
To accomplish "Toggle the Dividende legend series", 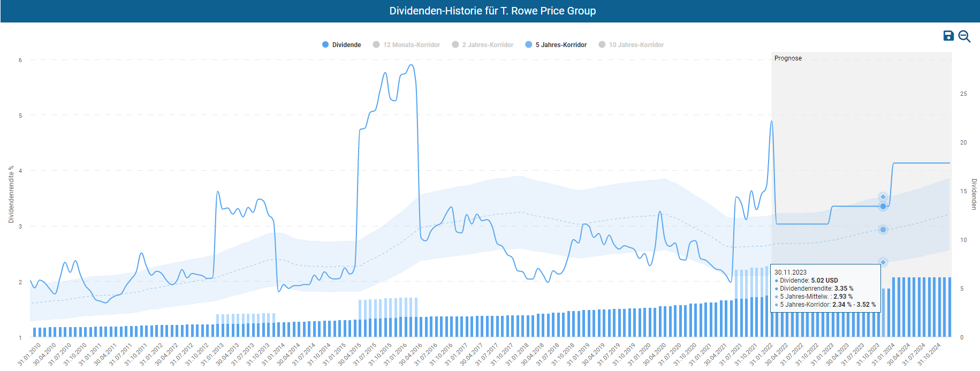I will tap(341, 45).
